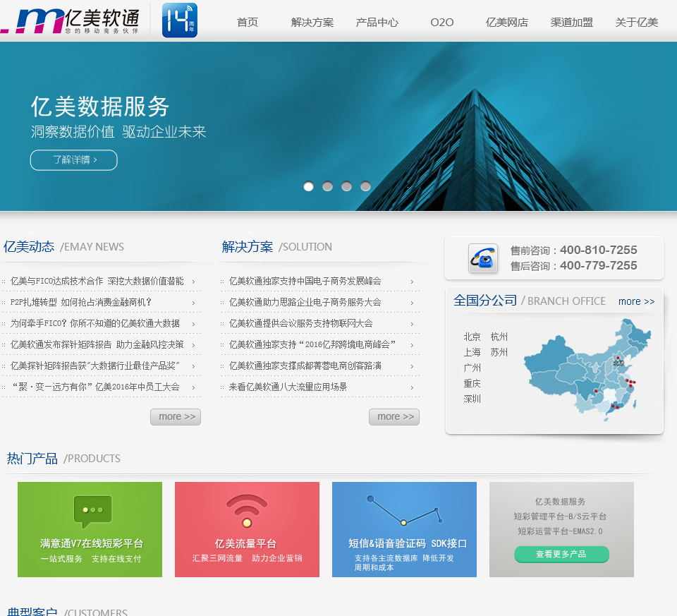Open the 亿美网店 menu item
This screenshot has width=677, height=616.
click(x=507, y=22)
